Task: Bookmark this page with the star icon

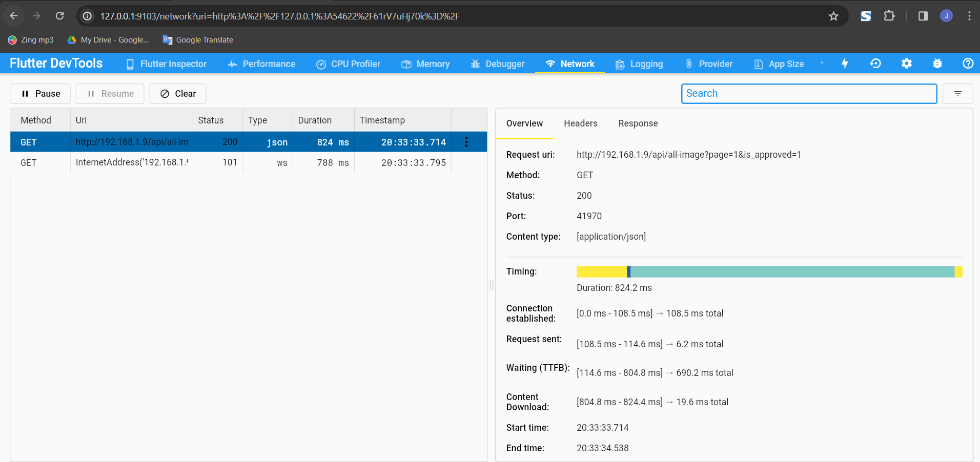Action: click(x=833, y=16)
